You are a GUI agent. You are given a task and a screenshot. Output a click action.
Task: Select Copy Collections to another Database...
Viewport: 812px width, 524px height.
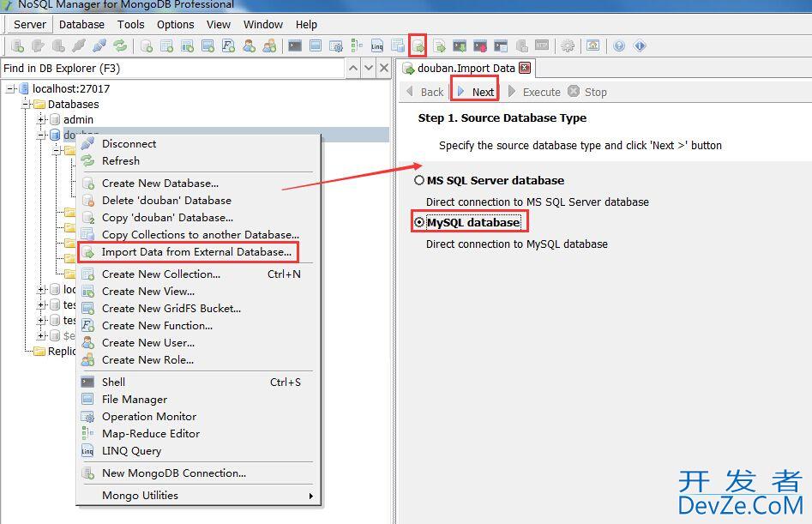pos(198,235)
